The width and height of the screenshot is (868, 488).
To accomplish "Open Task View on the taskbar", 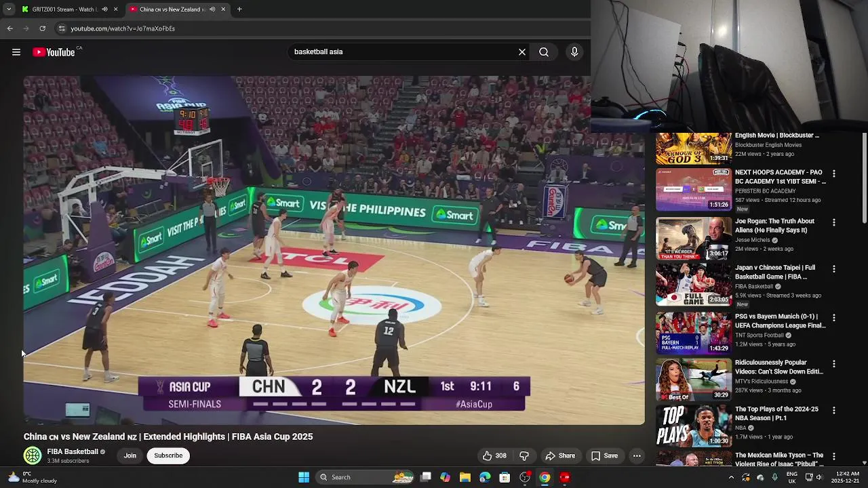I will click(x=426, y=477).
